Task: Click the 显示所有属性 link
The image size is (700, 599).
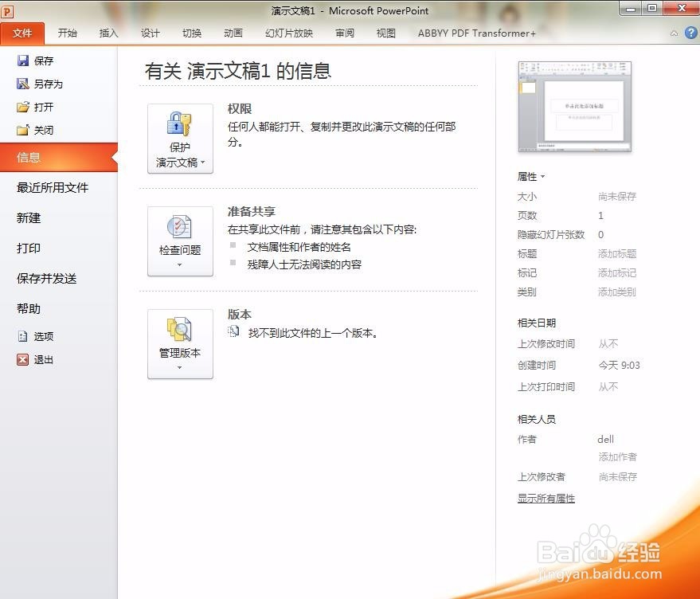Action: point(546,498)
